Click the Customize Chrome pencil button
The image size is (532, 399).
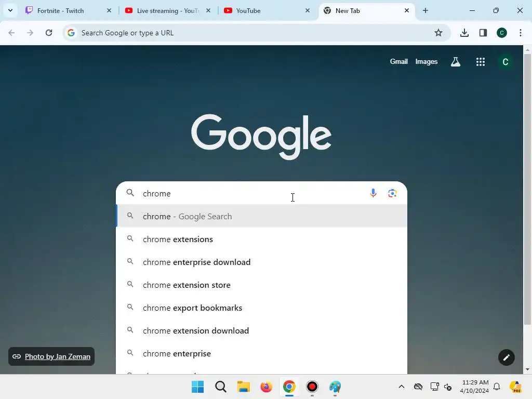click(506, 357)
